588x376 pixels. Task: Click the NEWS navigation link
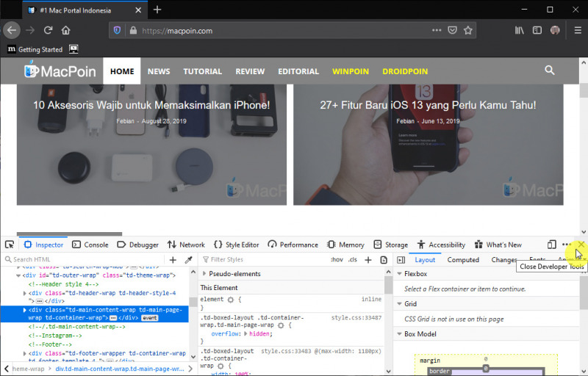pos(159,71)
